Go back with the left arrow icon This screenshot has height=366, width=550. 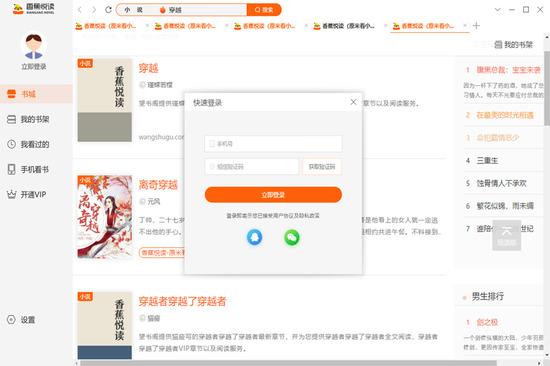click(x=80, y=10)
